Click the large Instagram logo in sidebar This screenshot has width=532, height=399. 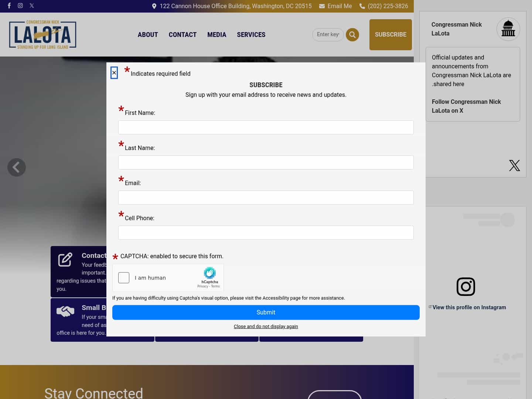point(466,287)
